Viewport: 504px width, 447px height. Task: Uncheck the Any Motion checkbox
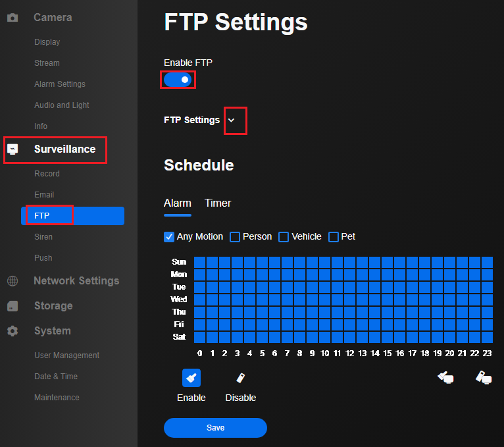pos(169,237)
